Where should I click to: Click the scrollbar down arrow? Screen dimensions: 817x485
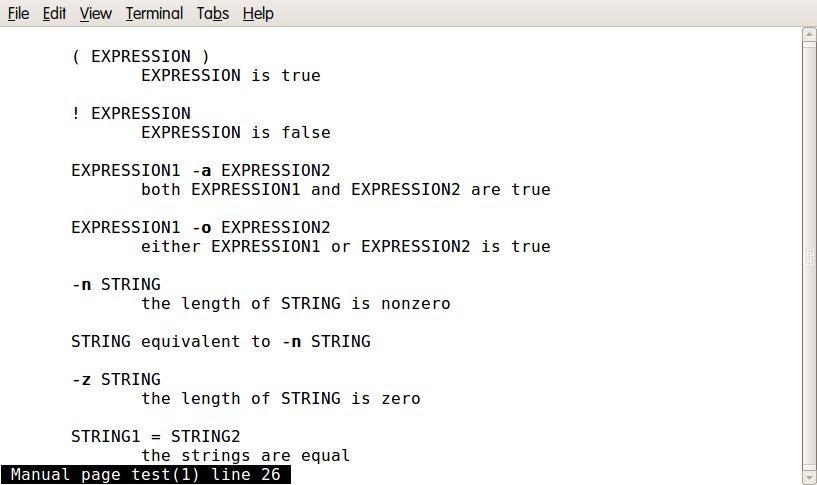pos(809,477)
